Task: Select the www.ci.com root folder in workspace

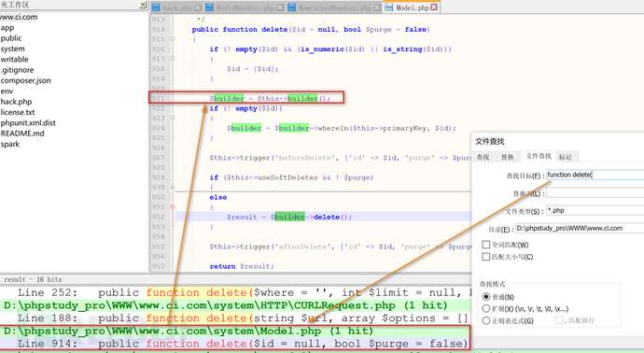Action: [19, 17]
